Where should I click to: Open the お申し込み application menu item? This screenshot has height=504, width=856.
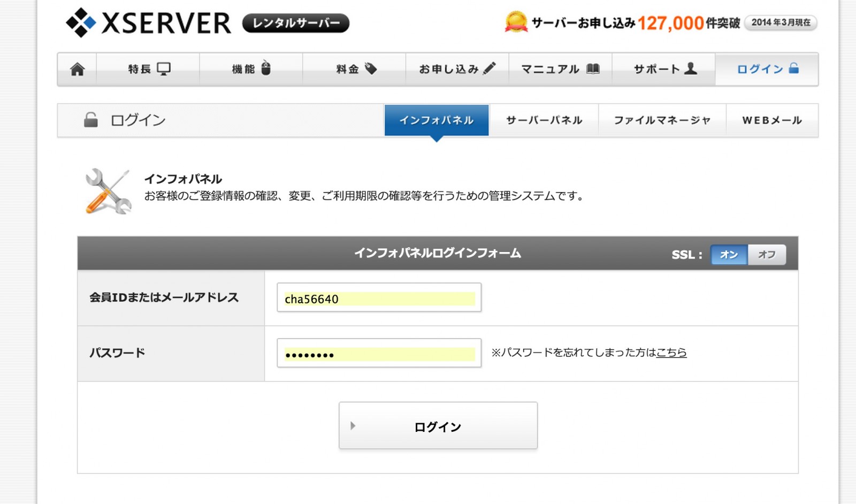click(457, 69)
